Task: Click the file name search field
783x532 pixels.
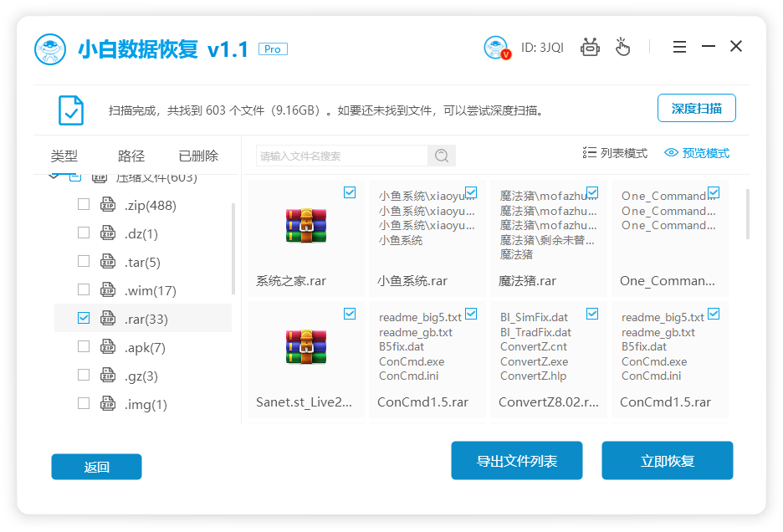Action: 342,156
